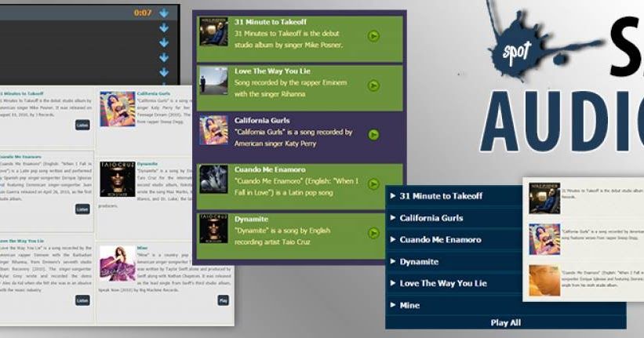Play Dynamite in the green list
This screenshot has width=644, height=338.
[373, 233]
